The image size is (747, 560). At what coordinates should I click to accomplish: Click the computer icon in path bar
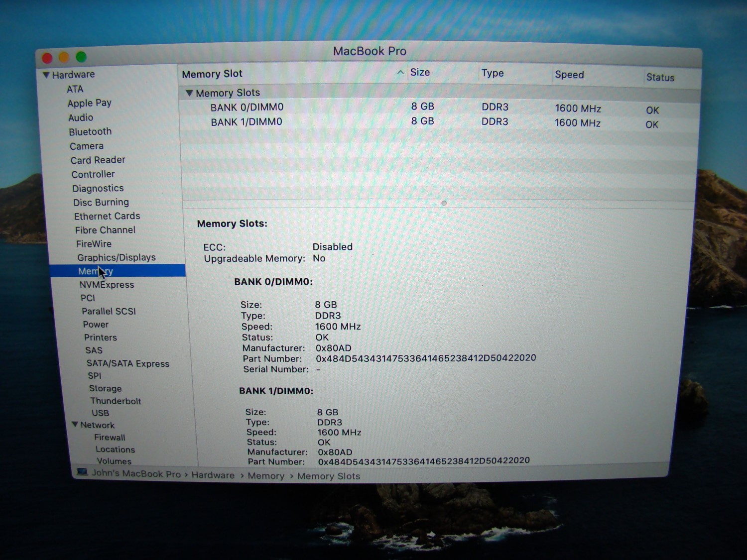[x=82, y=472]
